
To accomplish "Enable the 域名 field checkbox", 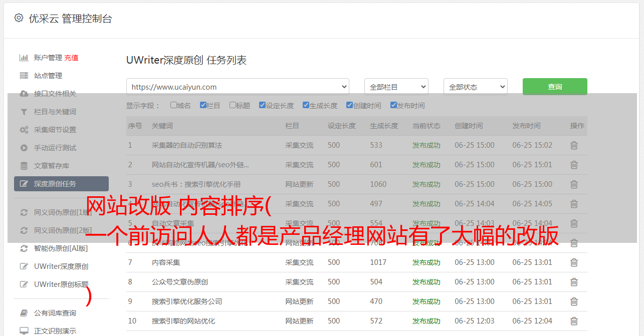I will pyautogui.click(x=173, y=105).
